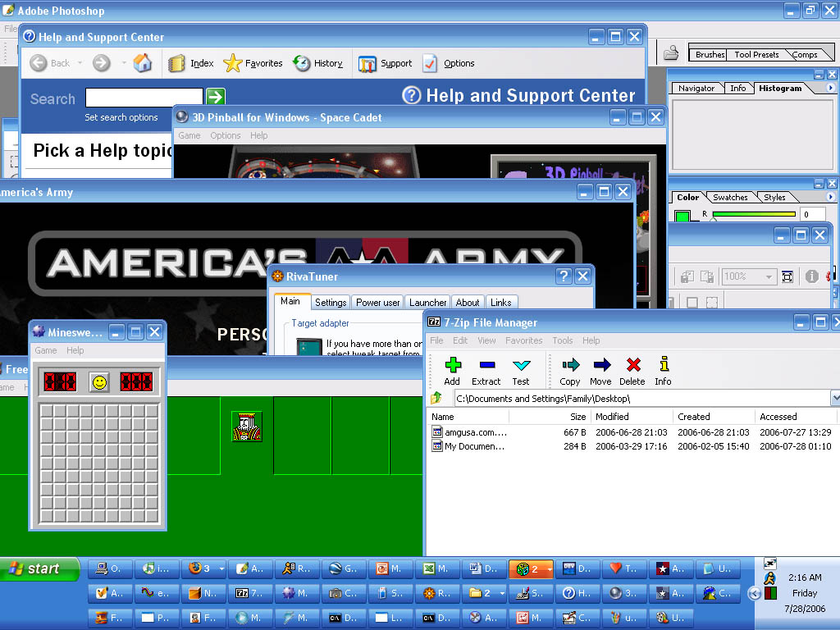Select Tool Presets tab in Photoshop
840x630 pixels.
756,54
